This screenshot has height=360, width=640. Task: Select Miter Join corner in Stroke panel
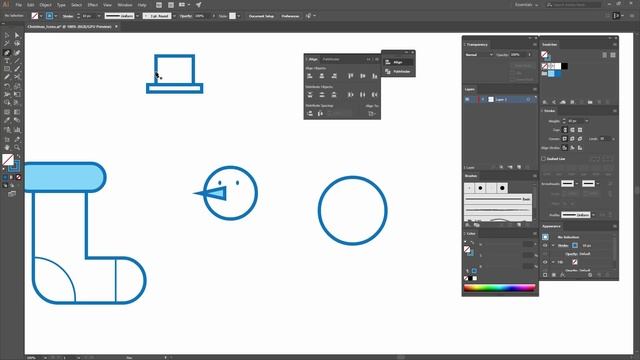click(x=565, y=139)
